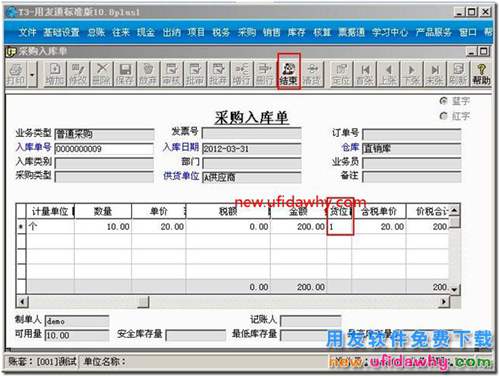Open the 税务 menu

(x=221, y=32)
